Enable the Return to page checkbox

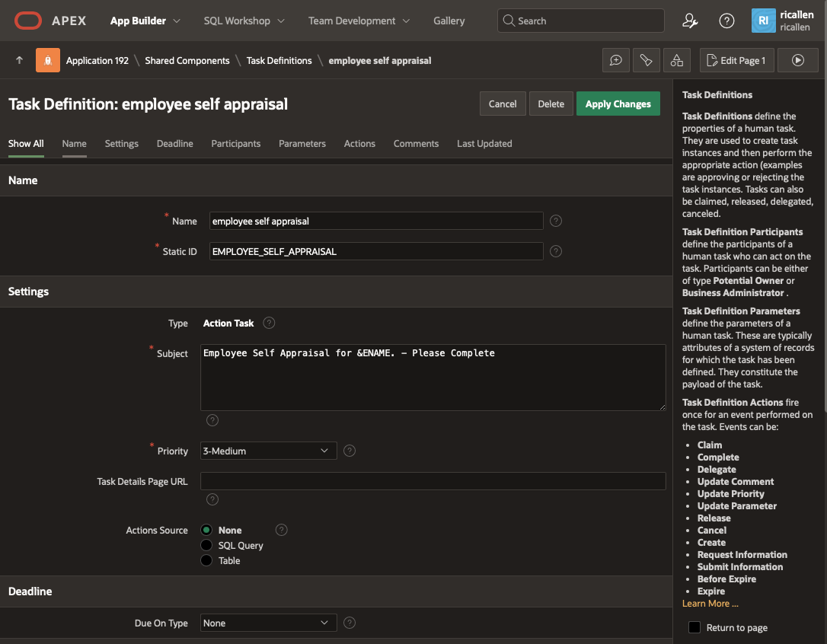click(x=694, y=627)
